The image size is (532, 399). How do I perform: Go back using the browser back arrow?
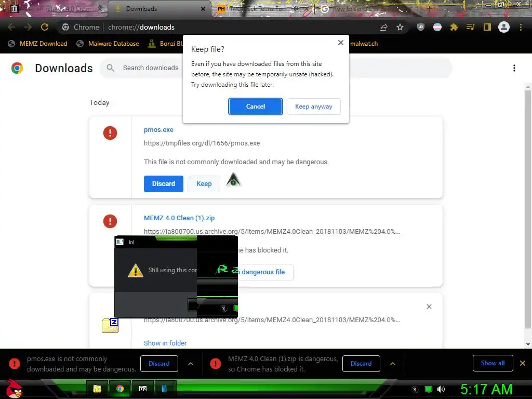point(11,27)
